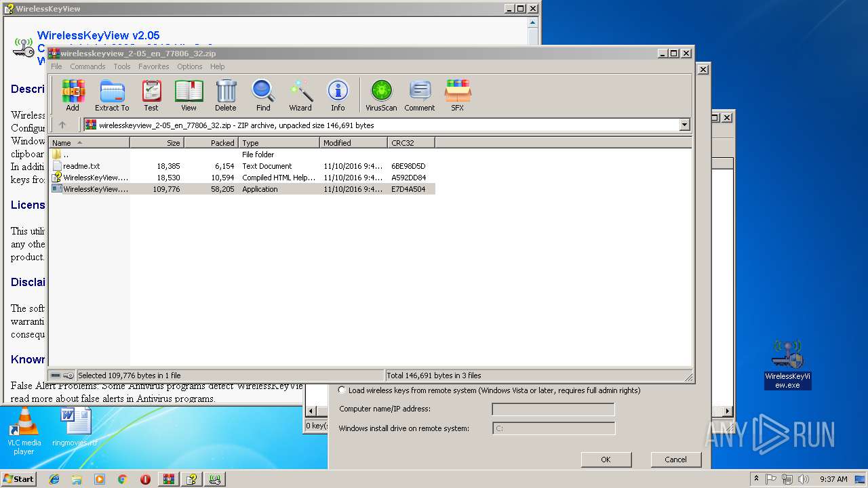Screen dimensions: 868x488
Task: Click packed size 58,205
Action: point(222,189)
